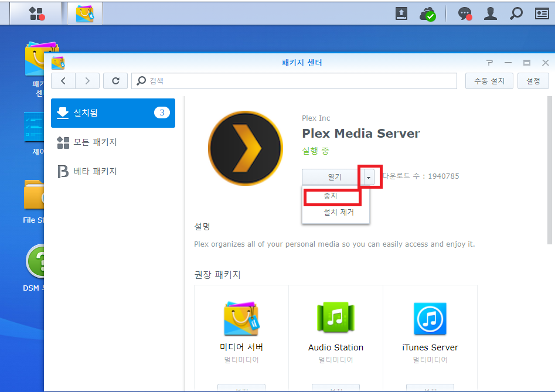Click the Plex Media Server logo

(246, 148)
